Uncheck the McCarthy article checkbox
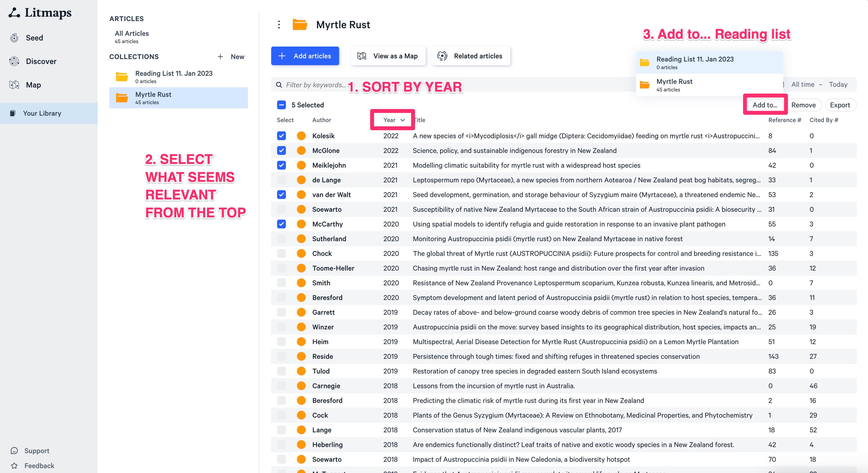The width and height of the screenshot is (868, 473). [281, 224]
